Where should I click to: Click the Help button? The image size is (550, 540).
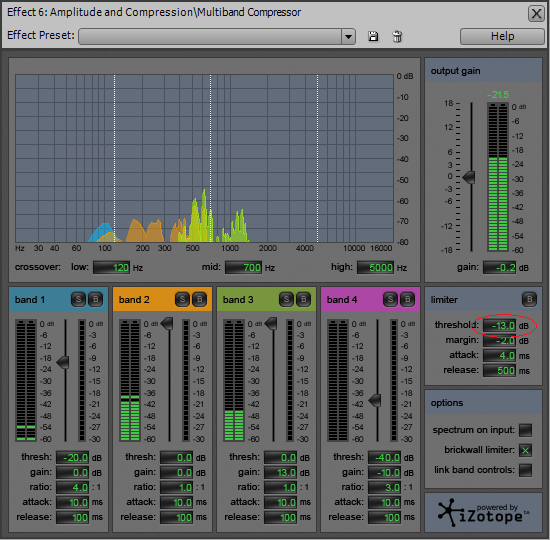click(502, 36)
